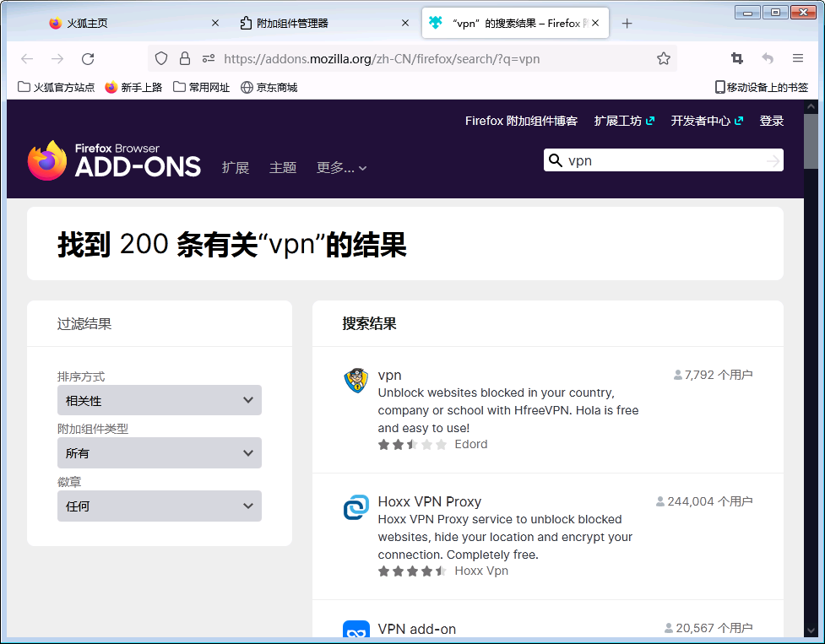
Task: Open the vpn add-on title link
Action: click(x=389, y=376)
